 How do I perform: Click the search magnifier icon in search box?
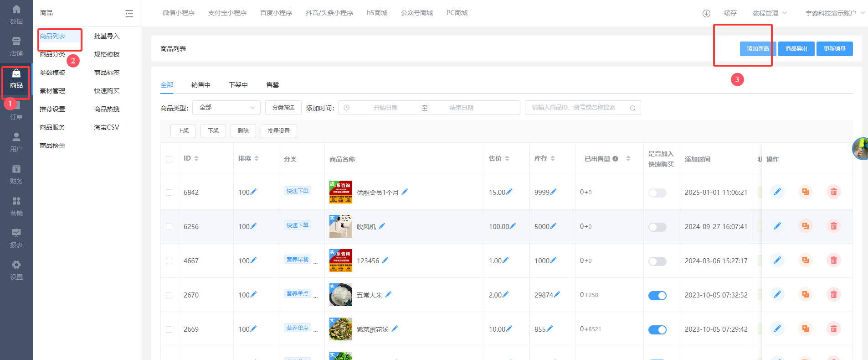[x=633, y=108]
